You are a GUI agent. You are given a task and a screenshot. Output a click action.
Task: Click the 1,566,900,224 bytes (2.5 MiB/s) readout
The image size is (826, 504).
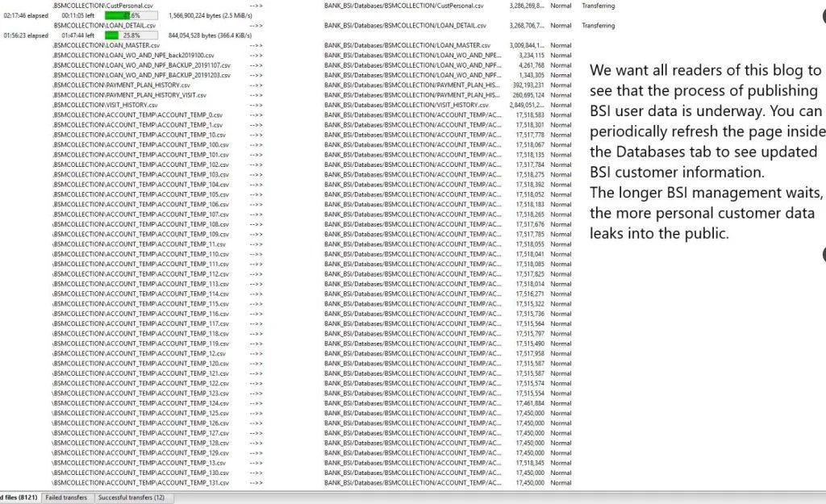[x=211, y=16]
